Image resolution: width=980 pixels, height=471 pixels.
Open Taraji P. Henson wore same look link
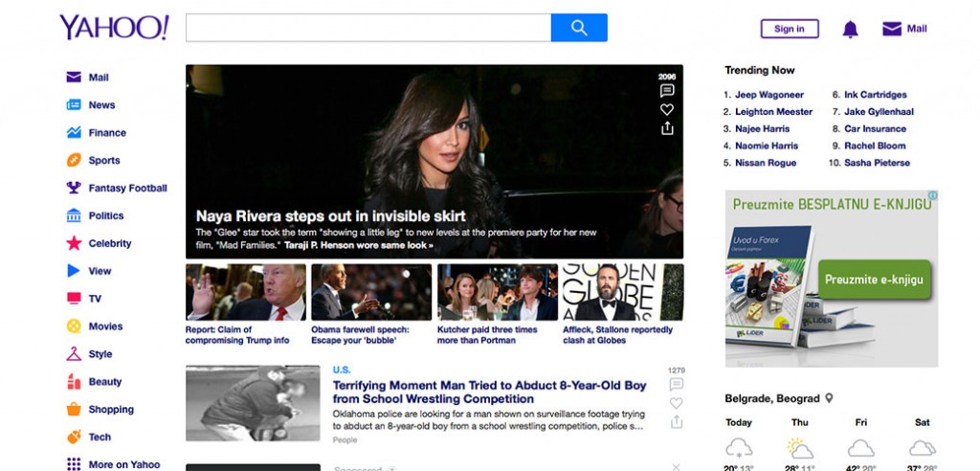(359, 245)
